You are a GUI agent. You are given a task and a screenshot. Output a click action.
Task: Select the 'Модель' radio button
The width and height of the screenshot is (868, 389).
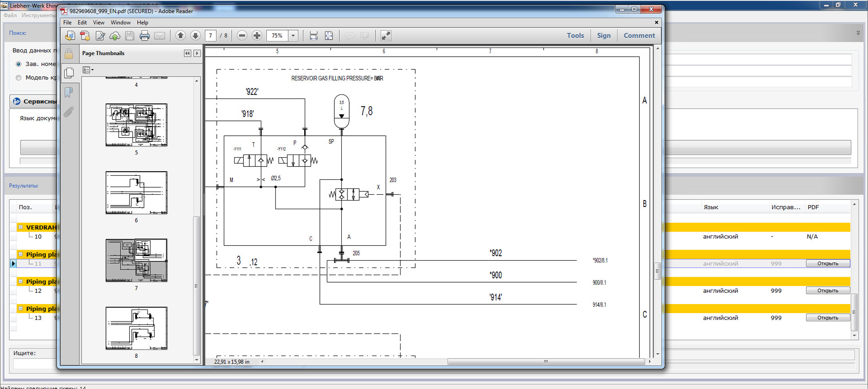tap(19, 78)
